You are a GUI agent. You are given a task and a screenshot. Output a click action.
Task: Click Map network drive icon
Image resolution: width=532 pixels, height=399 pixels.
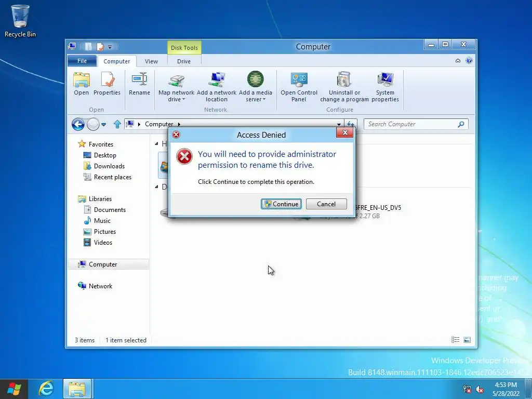point(176,87)
